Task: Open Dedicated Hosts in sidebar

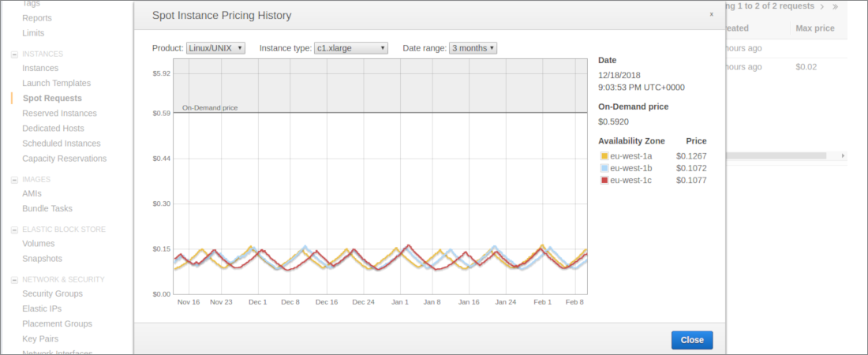Action: pos(53,129)
